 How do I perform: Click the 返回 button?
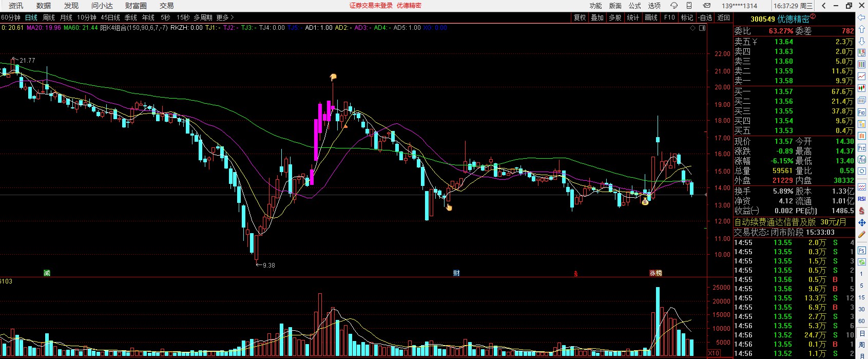(x=724, y=17)
